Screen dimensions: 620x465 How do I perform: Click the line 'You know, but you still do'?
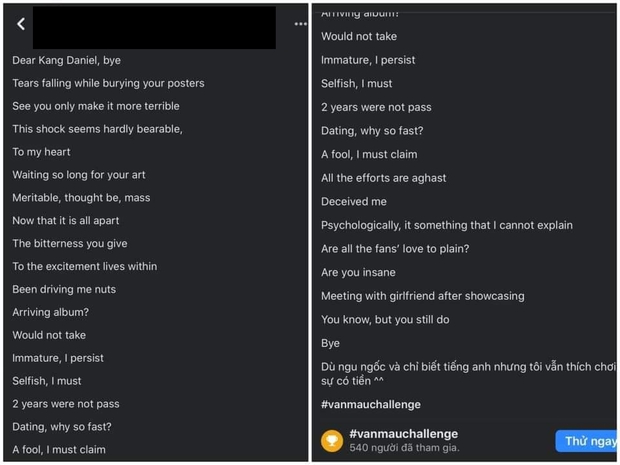[385, 320]
